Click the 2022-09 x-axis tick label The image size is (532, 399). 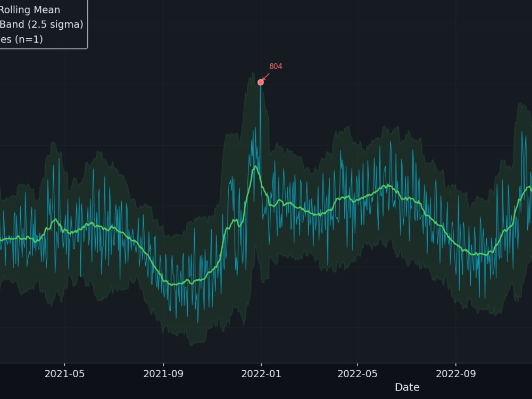[456, 374]
